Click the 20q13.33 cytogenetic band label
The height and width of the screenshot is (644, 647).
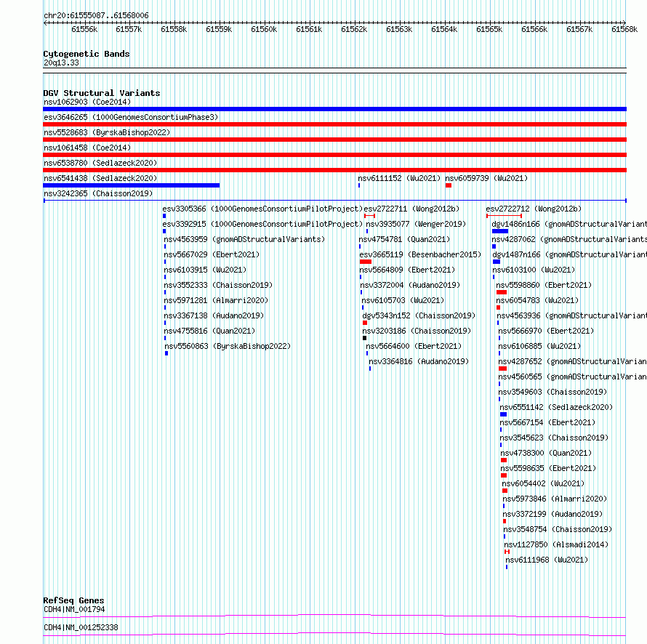[x=61, y=63]
